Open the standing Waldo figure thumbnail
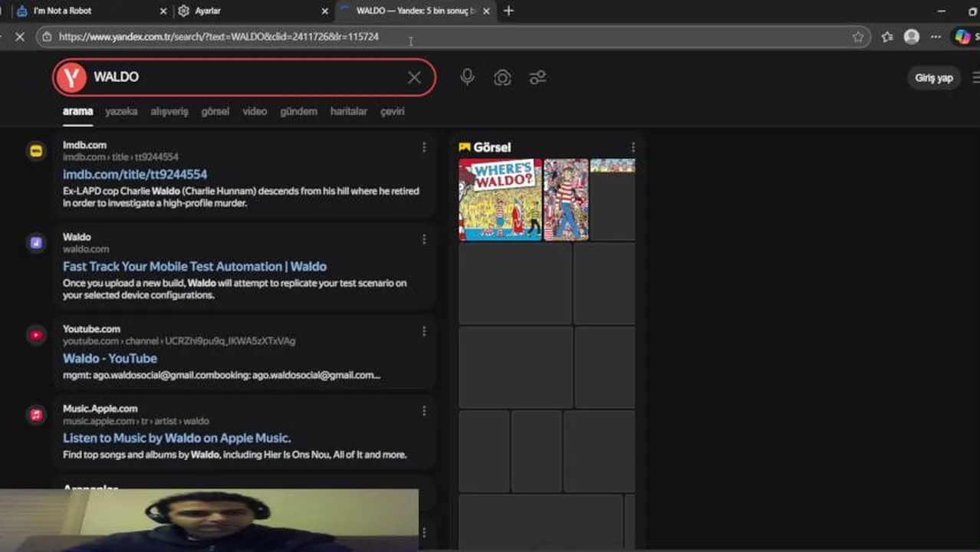980x552 pixels. 566,199
